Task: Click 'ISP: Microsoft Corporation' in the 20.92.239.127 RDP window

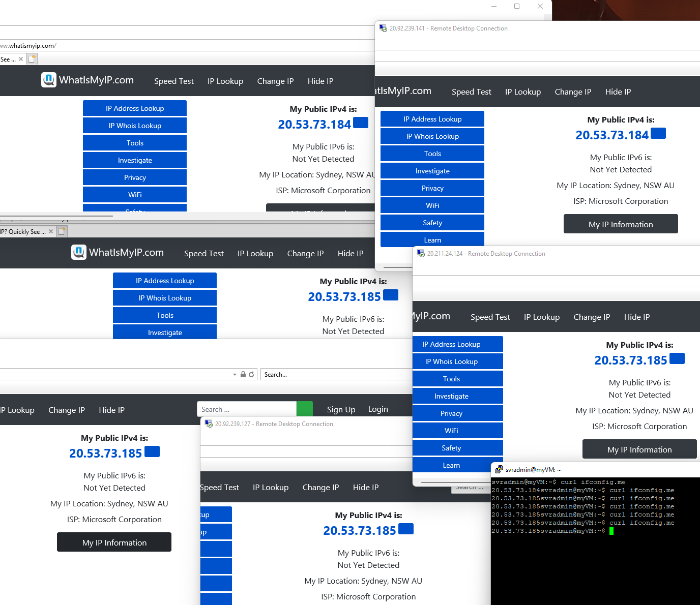Action: [x=368, y=596]
